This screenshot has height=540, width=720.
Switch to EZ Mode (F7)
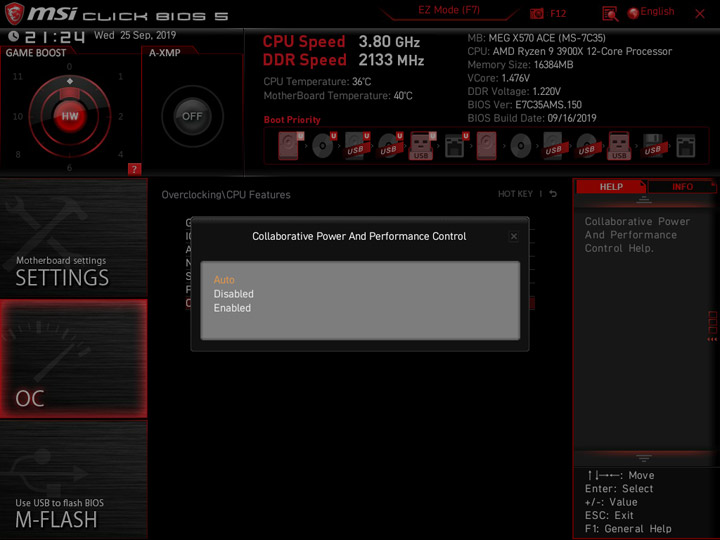pyautogui.click(x=449, y=10)
